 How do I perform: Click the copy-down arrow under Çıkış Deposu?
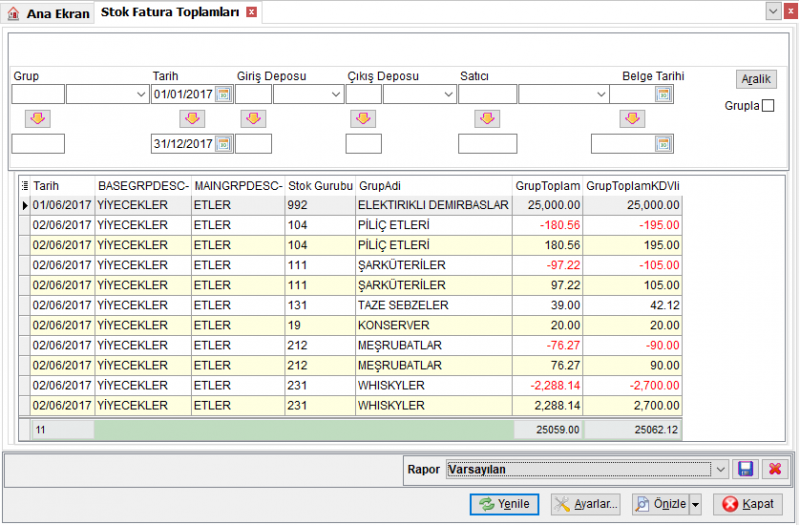363,119
